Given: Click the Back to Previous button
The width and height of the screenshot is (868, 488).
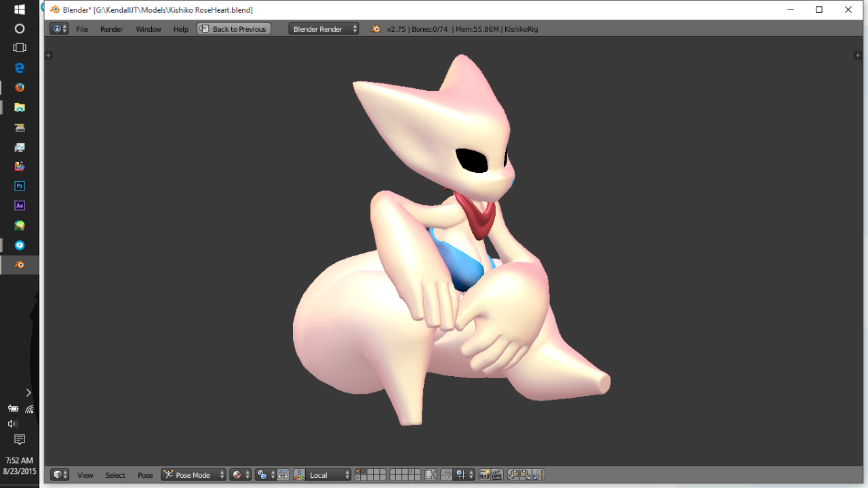Looking at the screenshot, I should coord(234,29).
